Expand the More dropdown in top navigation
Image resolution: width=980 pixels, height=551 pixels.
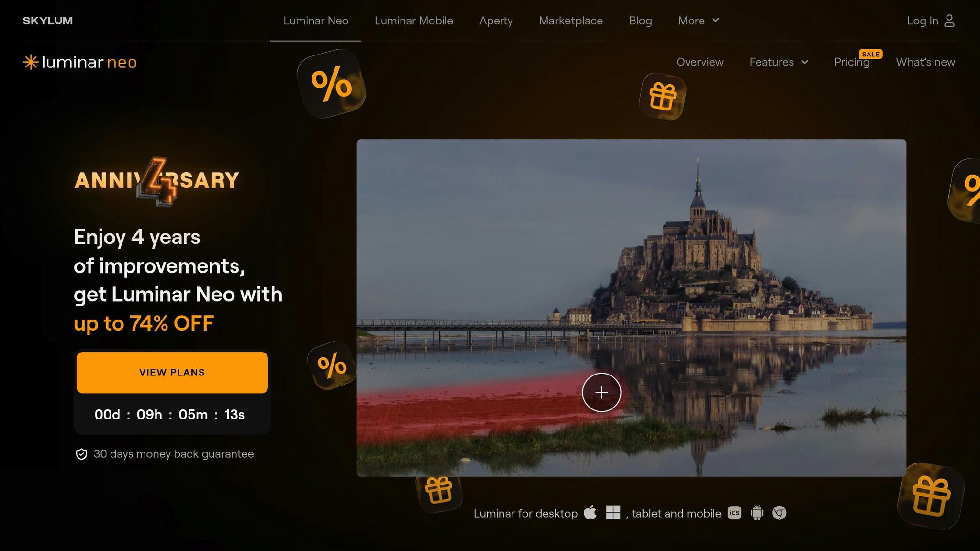[x=699, y=21]
